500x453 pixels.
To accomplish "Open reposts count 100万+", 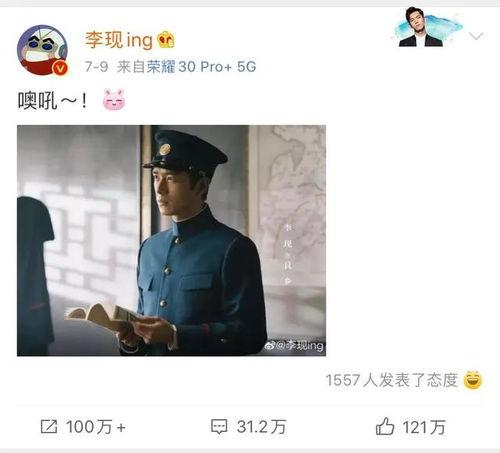I will [x=95, y=427].
